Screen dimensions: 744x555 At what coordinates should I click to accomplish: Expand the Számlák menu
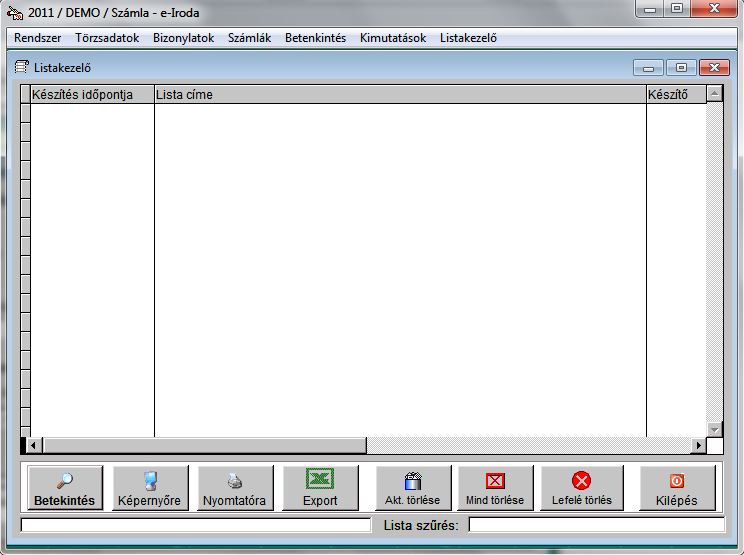point(249,38)
